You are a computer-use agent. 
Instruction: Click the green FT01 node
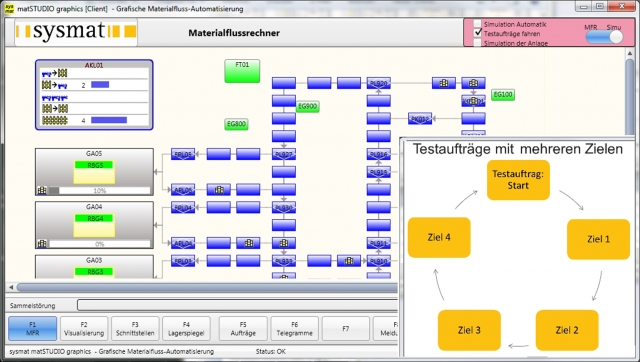(x=242, y=71)
